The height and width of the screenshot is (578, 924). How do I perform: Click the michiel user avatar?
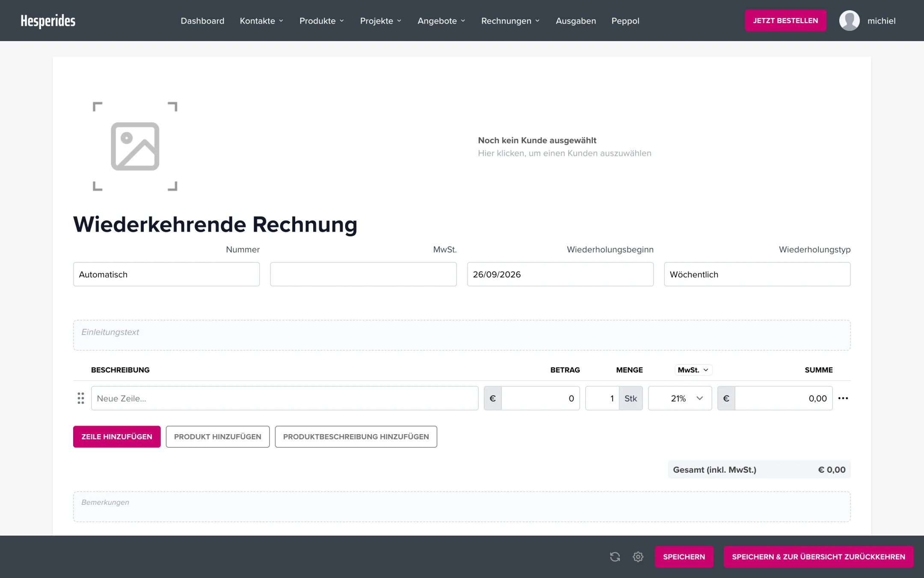point(849,21)
